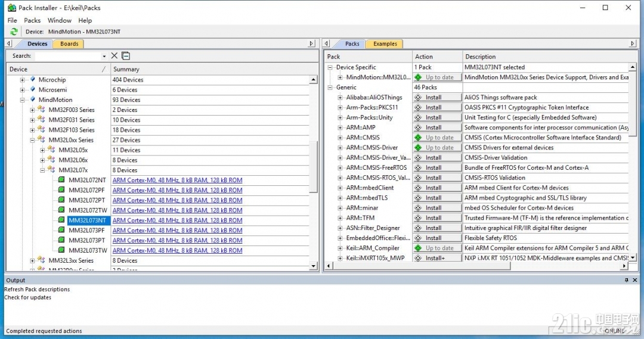This screenshot has width=644, height=339.
Task: Click right arrow at Devices pane top
Action: point(311,43)
